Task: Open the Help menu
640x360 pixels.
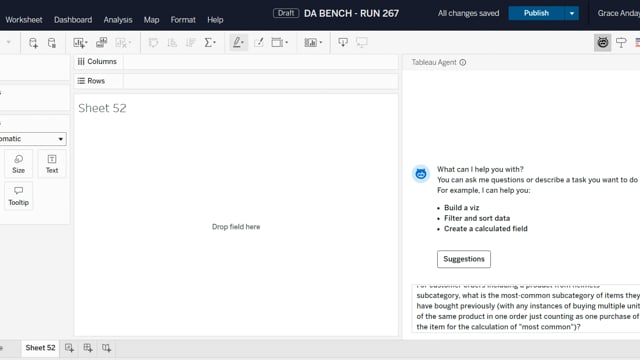Action: [x=215, y=20]
